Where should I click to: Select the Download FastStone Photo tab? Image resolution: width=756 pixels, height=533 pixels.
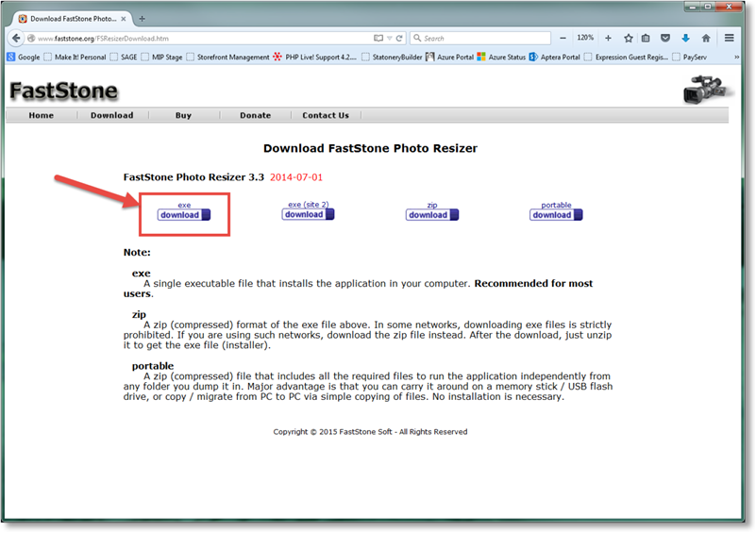(73, 19)
